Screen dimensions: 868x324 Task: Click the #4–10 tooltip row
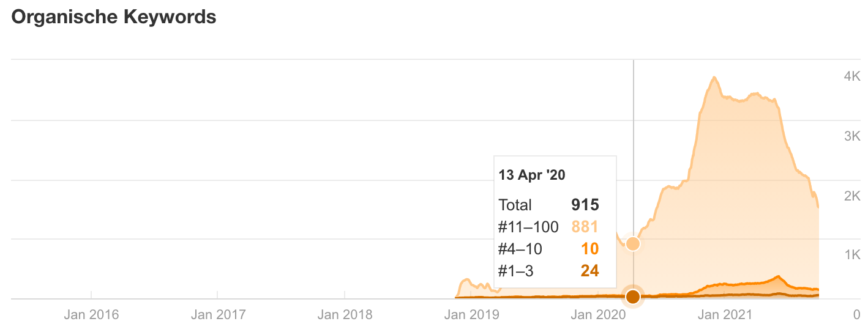point(548,249)
